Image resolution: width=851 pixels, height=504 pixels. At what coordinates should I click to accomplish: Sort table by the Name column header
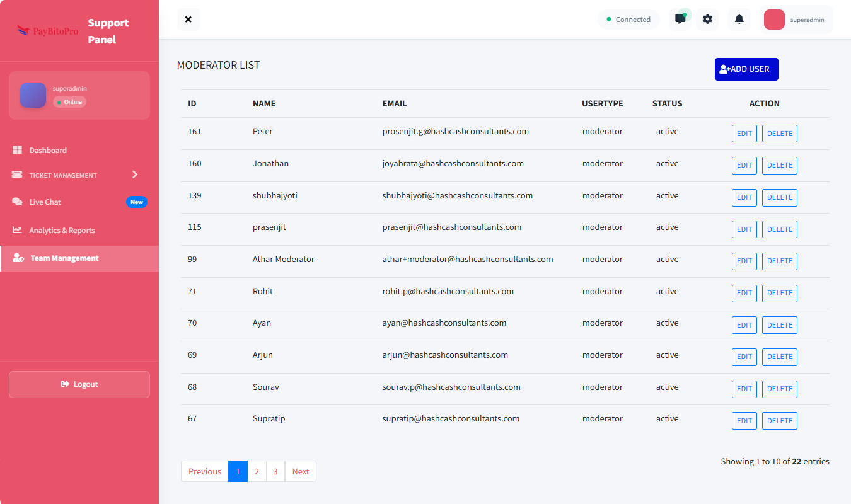coord(264,104)
